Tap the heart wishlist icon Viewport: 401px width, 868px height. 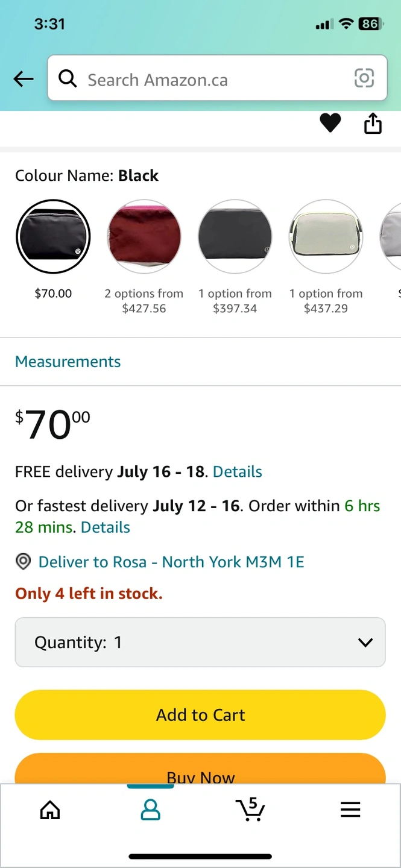(330, 123)
